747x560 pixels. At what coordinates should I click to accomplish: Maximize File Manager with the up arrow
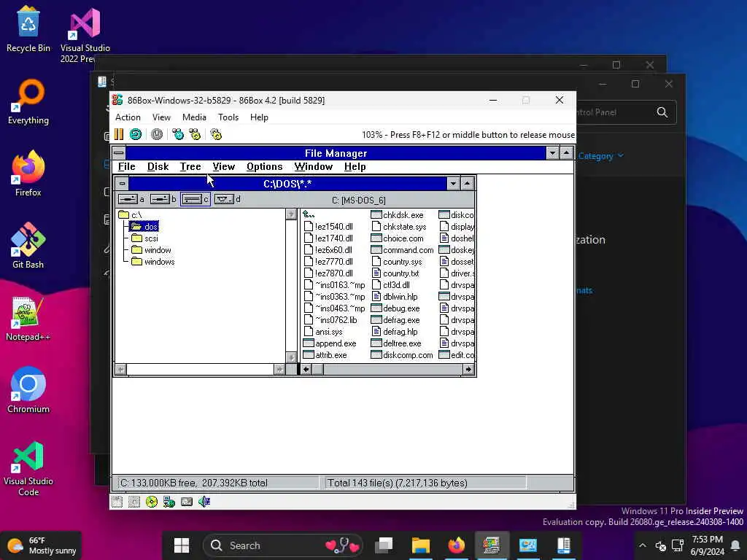point(566,153)
